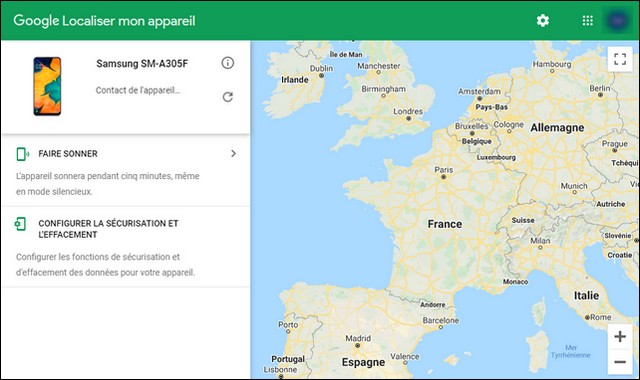Click the Luxembourg label on the map
The width and height of the screenshot is (640, 380).
[496, 157]
